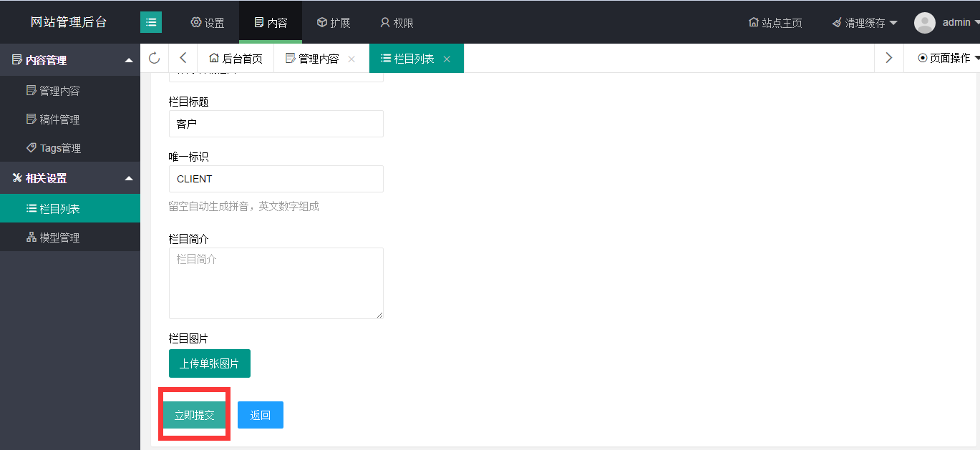Screen dimensions: 980x450
Task: Click the admin avatar image
Action: click(924, 23)
